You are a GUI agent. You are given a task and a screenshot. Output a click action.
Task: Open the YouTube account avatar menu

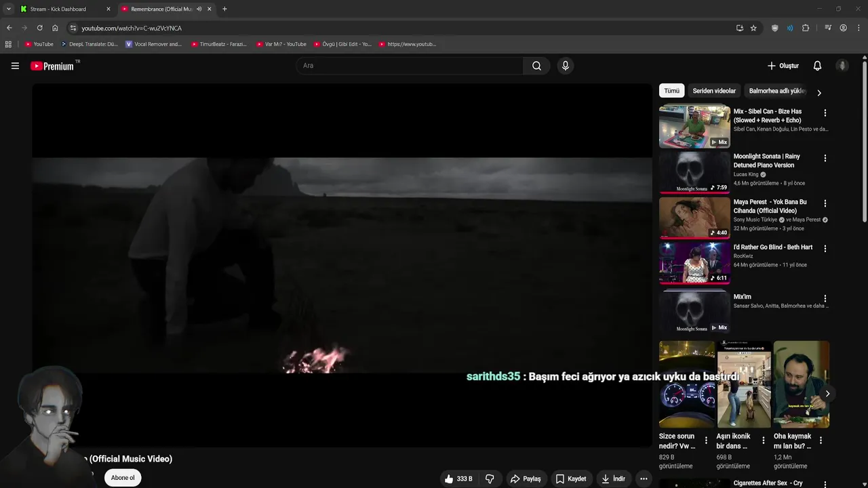pos(842,66)
